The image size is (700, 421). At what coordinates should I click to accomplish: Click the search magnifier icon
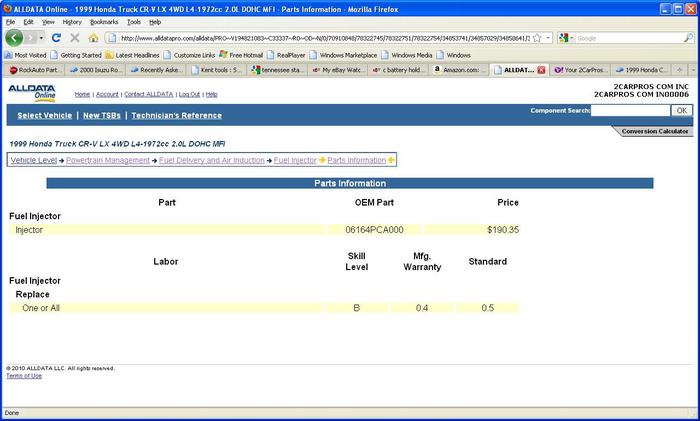[x=688, y=38]
